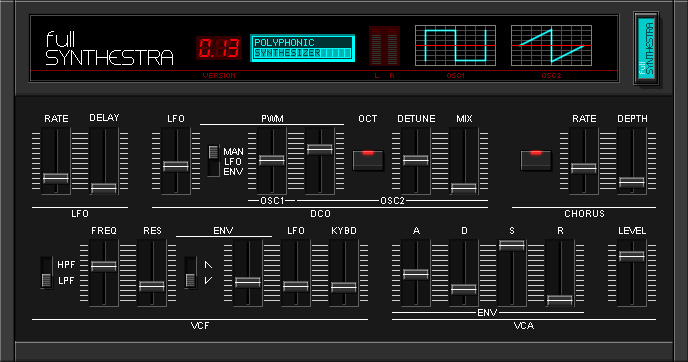Screen dimensions: 688x362
Task: Click the Chorus DEPTH slider handle
Action: click(632, 182)
